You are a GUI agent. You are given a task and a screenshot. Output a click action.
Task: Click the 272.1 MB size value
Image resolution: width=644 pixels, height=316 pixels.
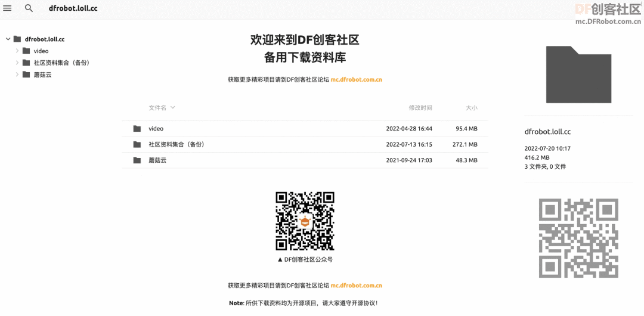click(465, 144)
